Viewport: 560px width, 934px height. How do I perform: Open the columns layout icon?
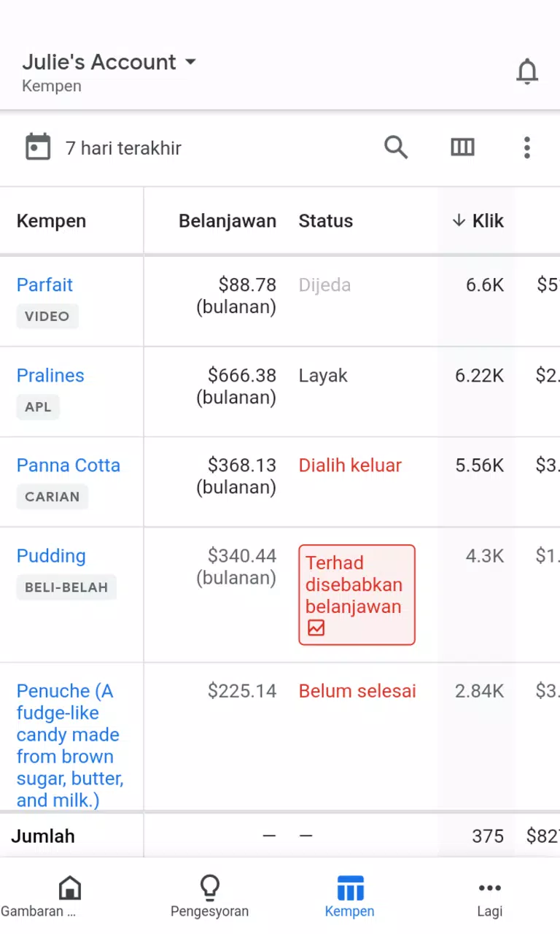tap(462, 147)
